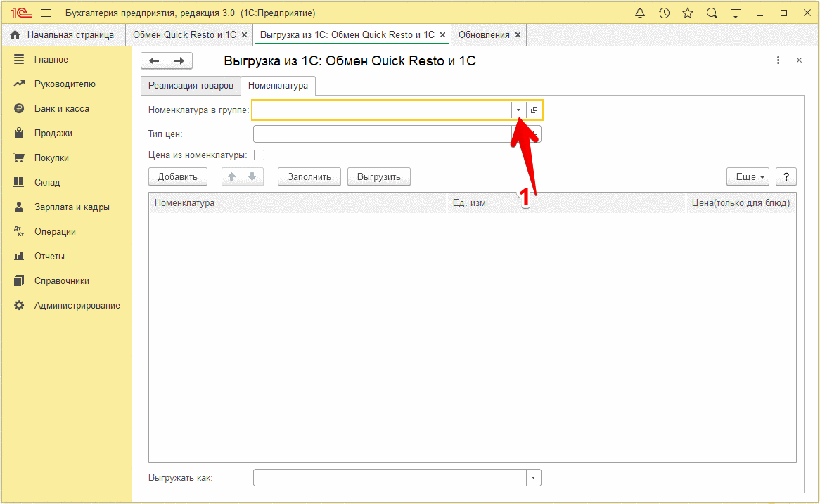The height and width of the screenshot is (504, 820).
Task: Navigate back with the left arrow
Action: point(154,60)
